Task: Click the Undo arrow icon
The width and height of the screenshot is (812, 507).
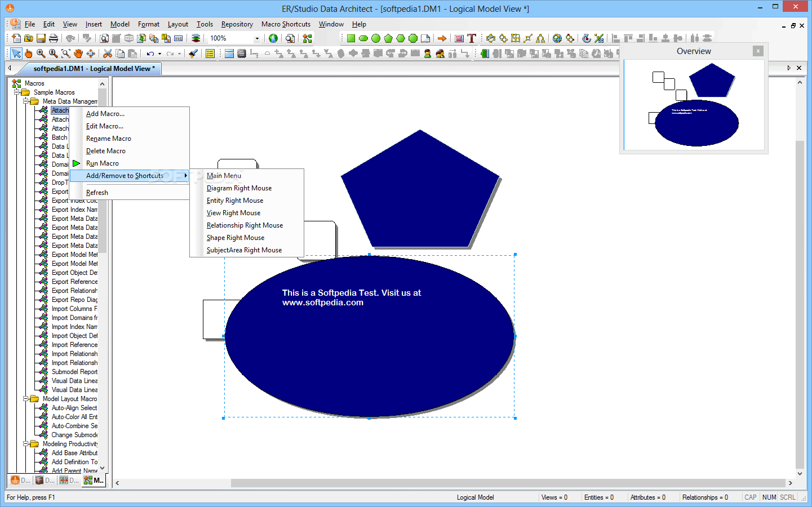Action: pyautogui.click(x=150, y=54)
